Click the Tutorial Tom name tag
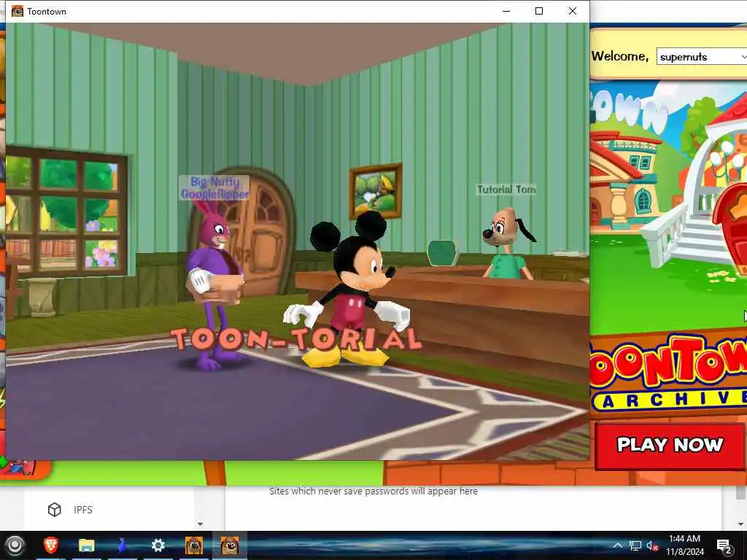Viewport: 747px width, 560px height. 506,190
